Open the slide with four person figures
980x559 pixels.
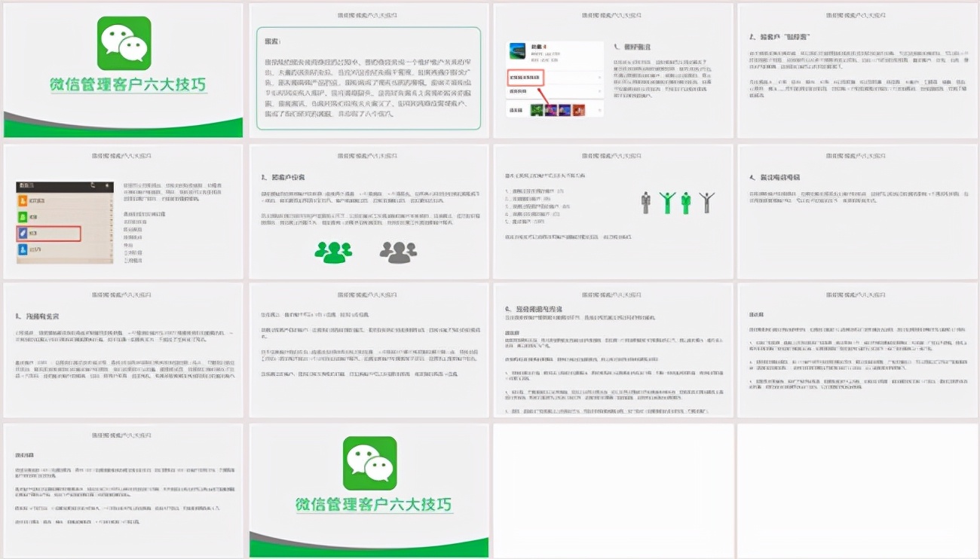coord(613,211)
